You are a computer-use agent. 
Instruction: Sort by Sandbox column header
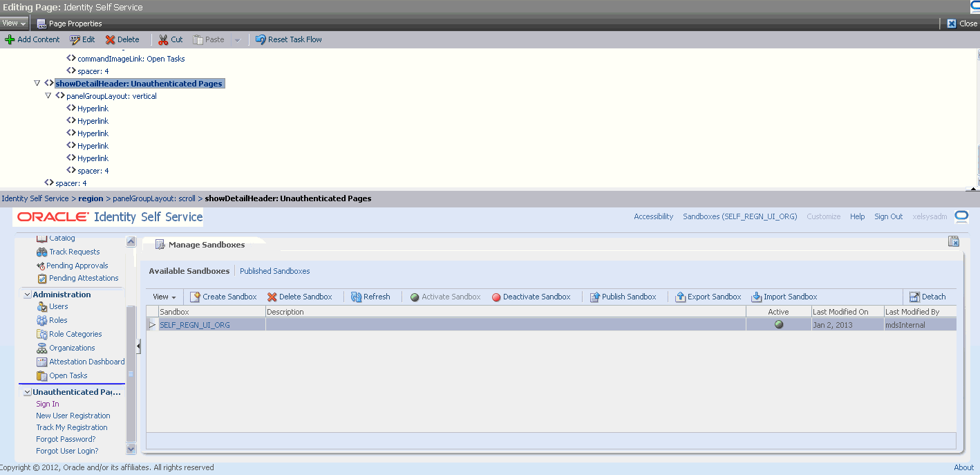(211, 312)
